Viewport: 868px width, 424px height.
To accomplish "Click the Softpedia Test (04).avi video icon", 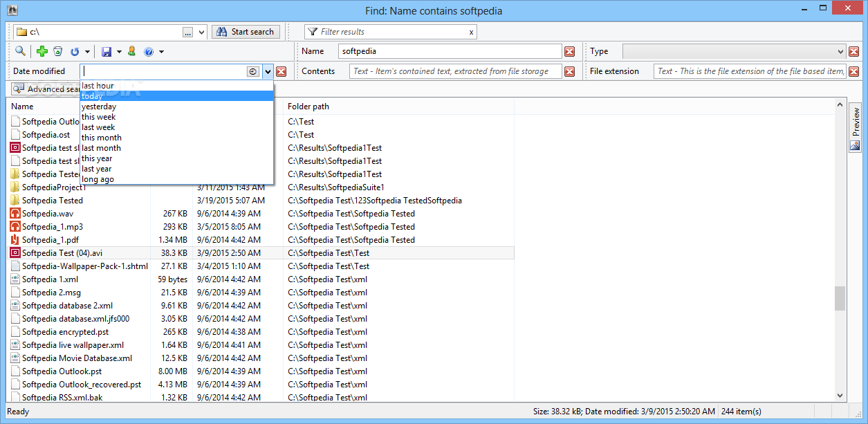I will 15,253.
